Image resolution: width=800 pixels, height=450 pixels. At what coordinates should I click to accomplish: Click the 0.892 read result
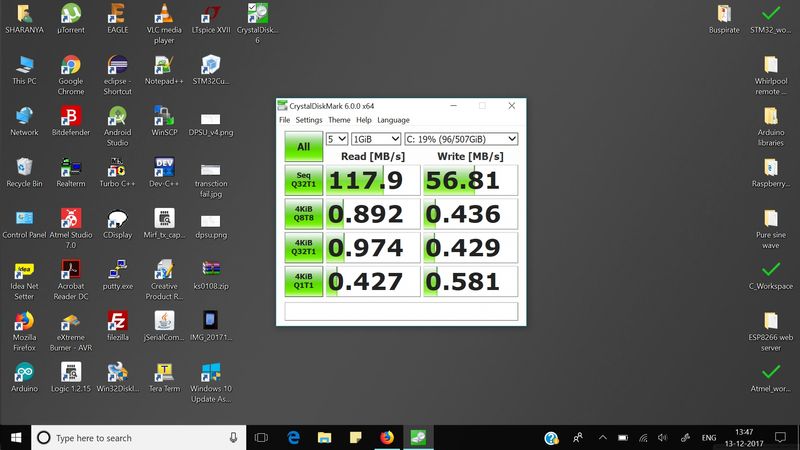click(372, 214)
